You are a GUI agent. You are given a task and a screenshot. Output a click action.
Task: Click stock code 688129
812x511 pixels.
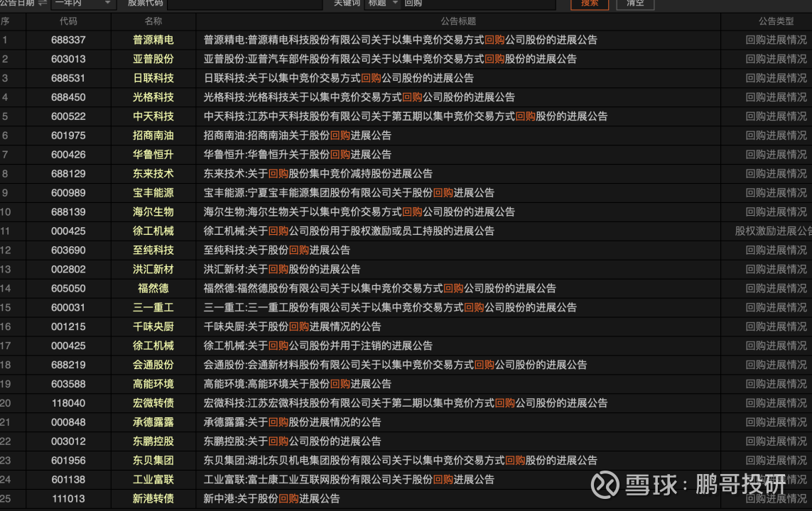[68, 174]
